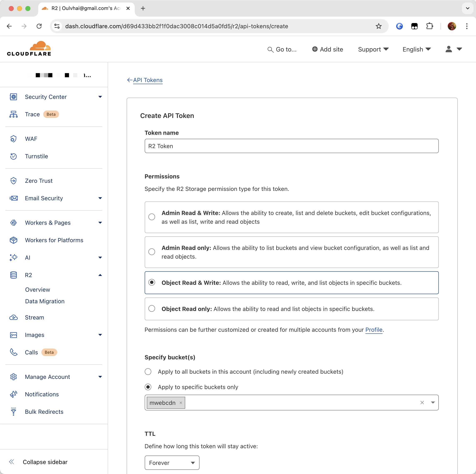
Task: Bookmark this page with star icon
Action: pyautogui.click(x=379, y=26)
